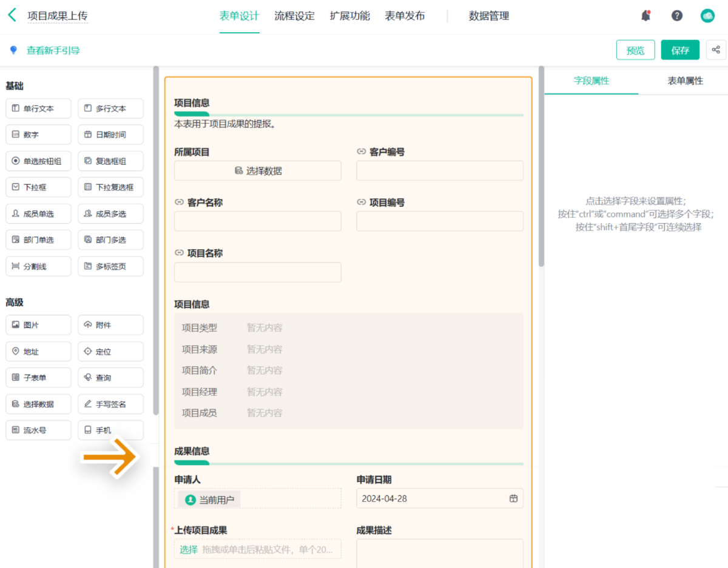The width and height of the screenshot is (728, 568).
Task: Click the calendar icon in 申请日期 field
Action: point(513,498)
